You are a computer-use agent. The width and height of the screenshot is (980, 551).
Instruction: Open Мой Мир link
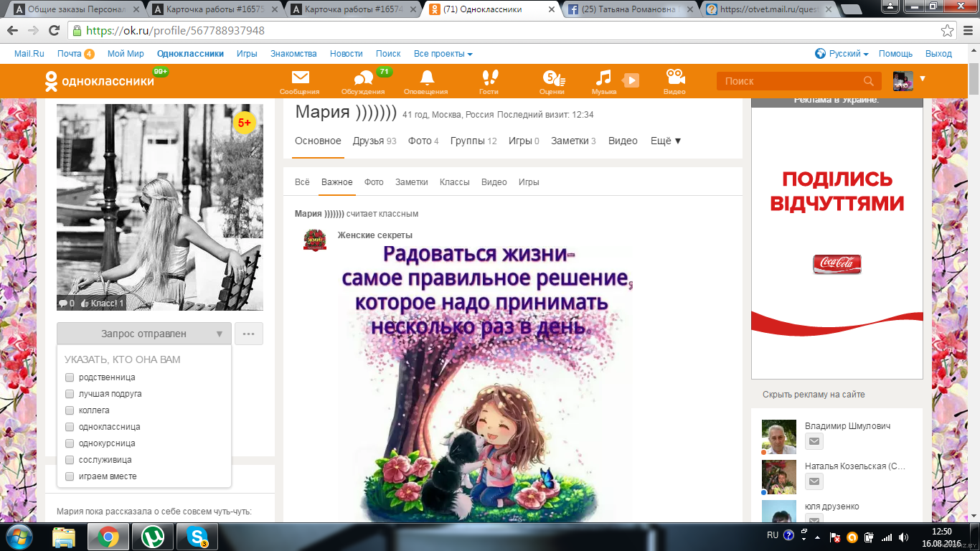pyautogui.click(x=126, y=54)
